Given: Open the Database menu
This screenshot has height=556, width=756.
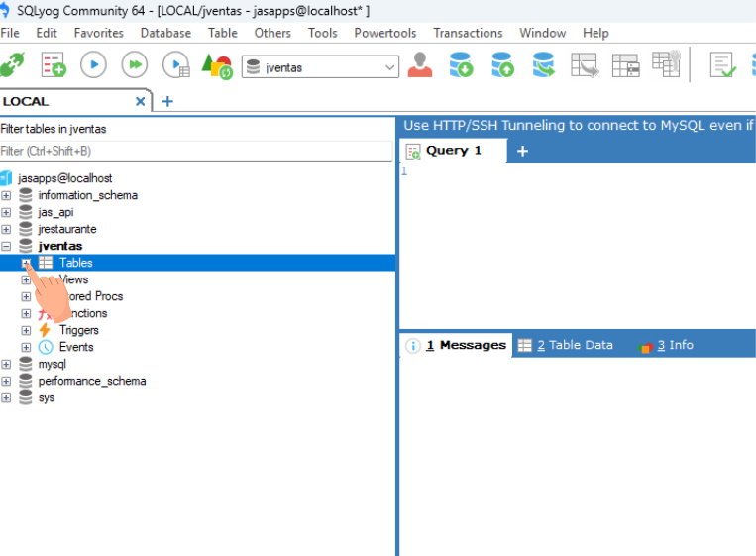Looking at the screenshot, I should click(x=165, y=33).
